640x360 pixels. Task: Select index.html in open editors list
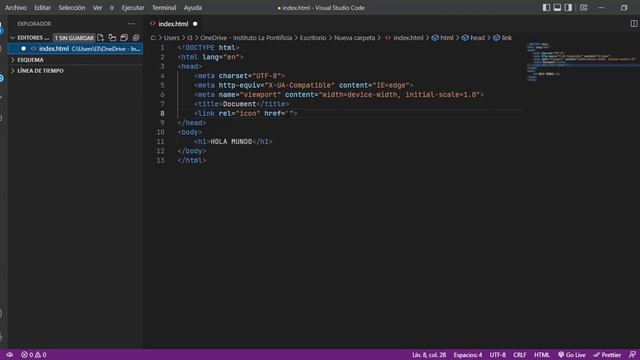tap(75, 49)
